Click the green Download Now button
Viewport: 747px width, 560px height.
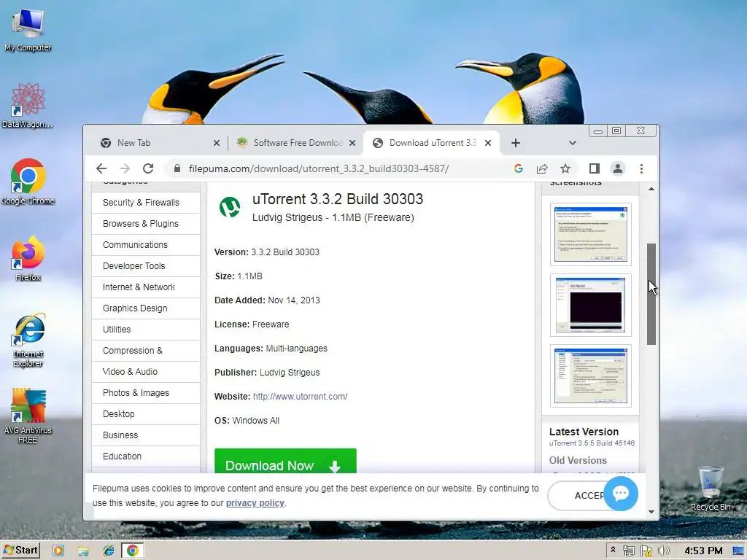pos(285,461)
